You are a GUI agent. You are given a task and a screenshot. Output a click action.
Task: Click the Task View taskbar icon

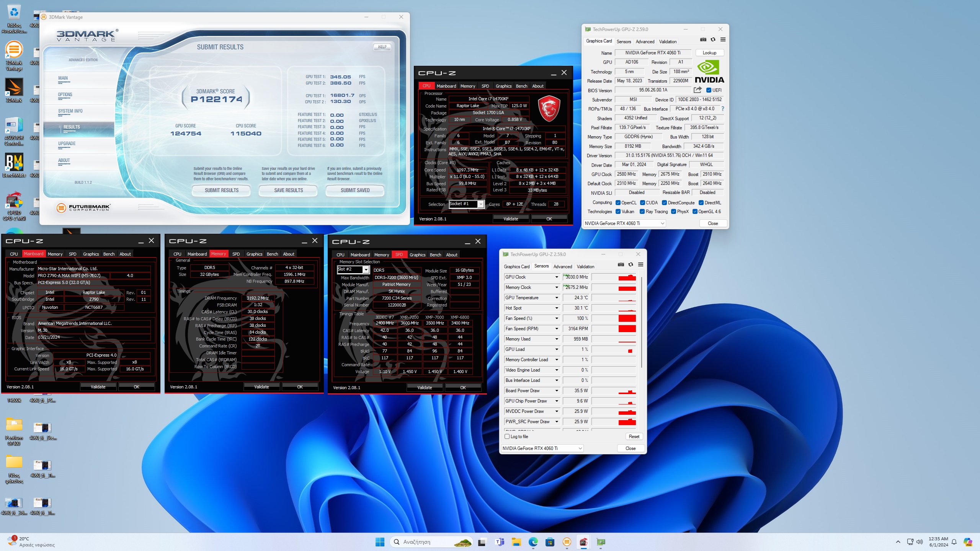(x=482, y=542)
